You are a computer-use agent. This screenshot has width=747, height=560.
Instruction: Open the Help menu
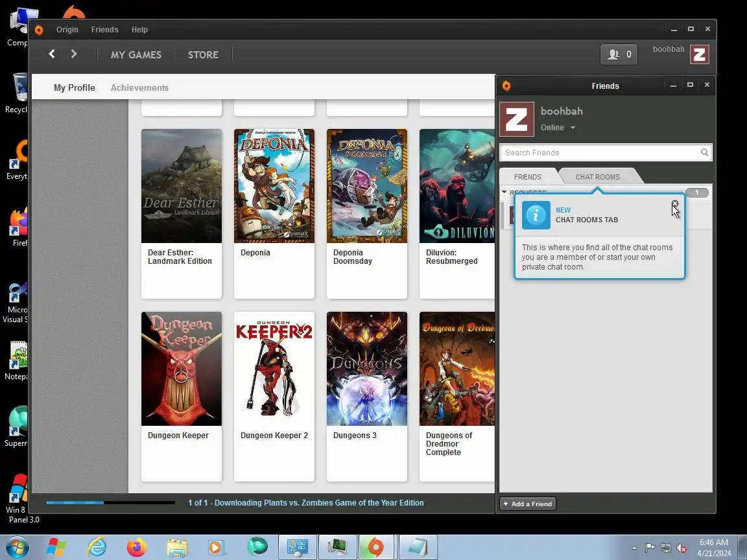tap(139, 30)
